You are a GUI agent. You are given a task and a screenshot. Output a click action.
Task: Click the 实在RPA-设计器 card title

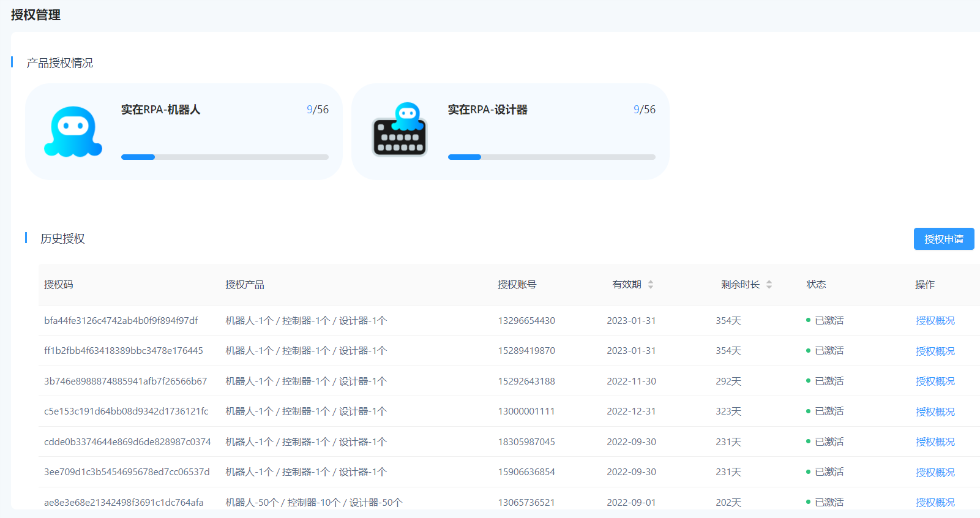click(x=487, y=110)
